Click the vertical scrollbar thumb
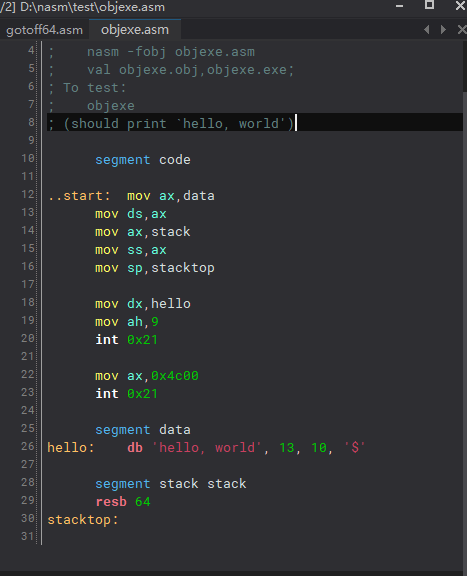The width and height of the screenshot is (467, 576). tap(465, 67)
